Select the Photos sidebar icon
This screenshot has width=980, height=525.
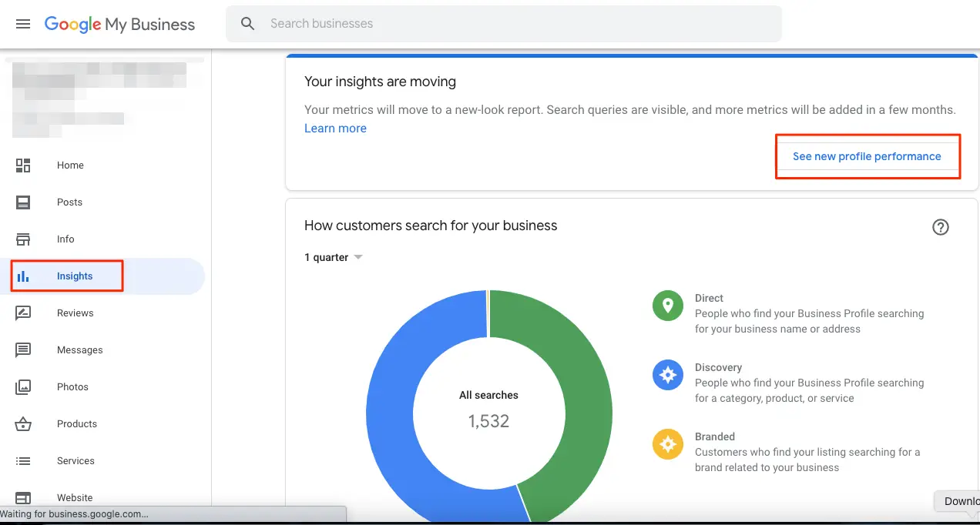[23, 386]
